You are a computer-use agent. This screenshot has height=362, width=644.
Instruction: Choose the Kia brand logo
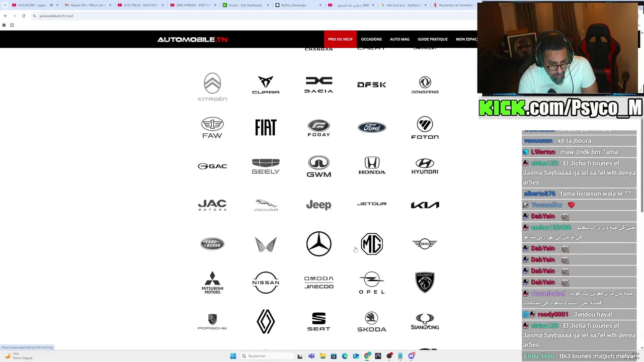(x=425, y=205)
